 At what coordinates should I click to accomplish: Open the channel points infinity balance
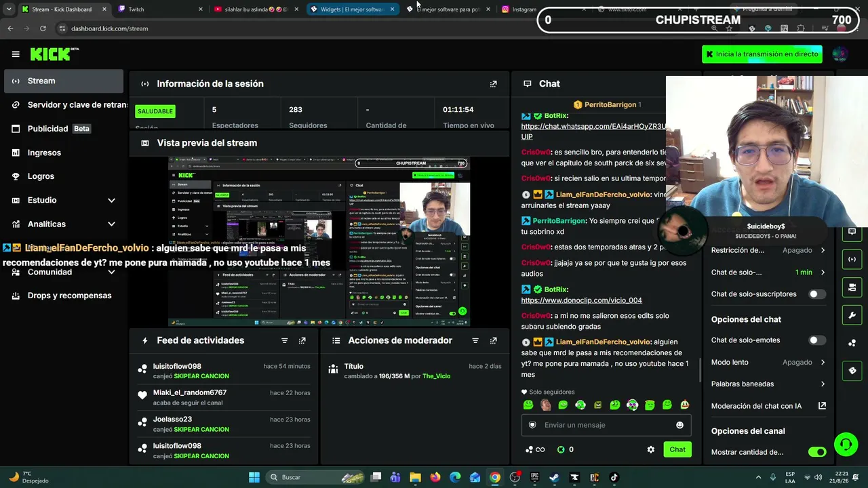(536, 449)
